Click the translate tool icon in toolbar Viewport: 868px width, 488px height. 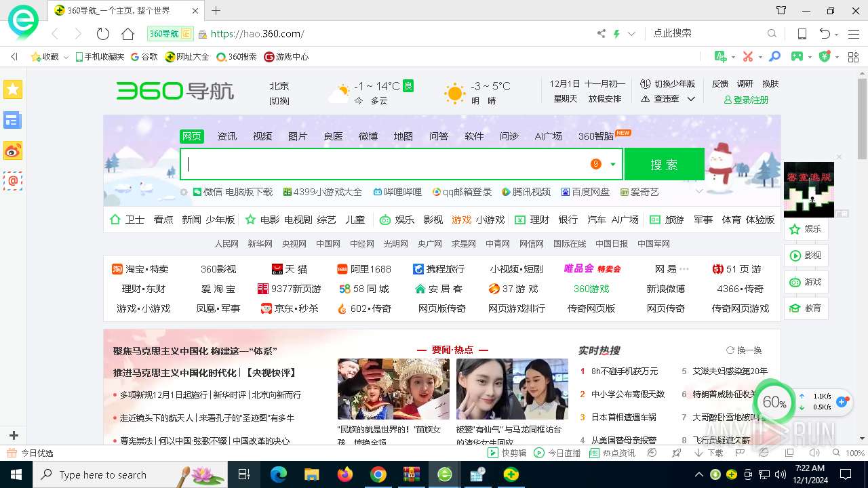pos(720,57)
